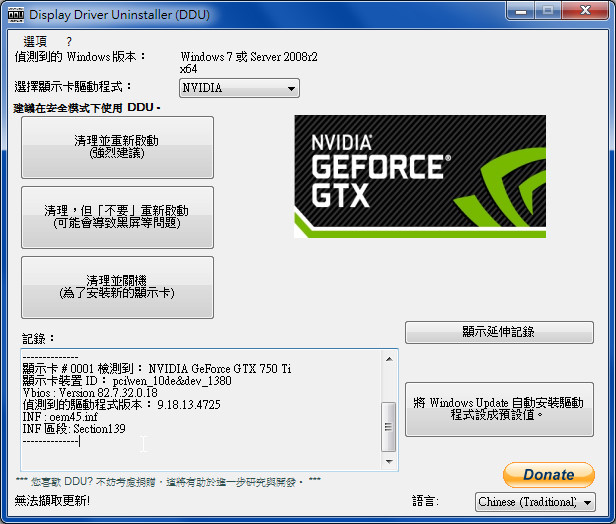Image resolution: width=616 pixels, height=524 pixels.
Task: Click the 無法擷取更新! status text
Action: click(52, 500)
